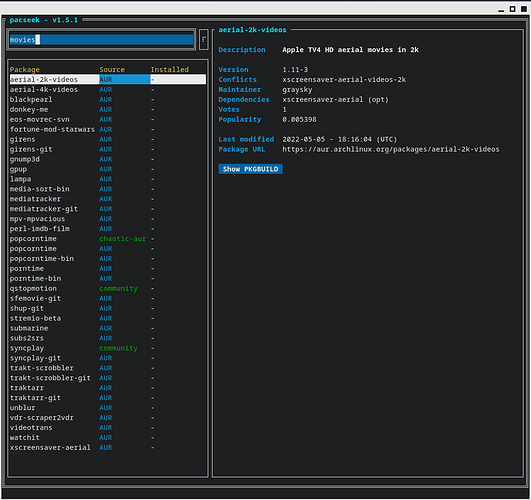531x500 pixels.
Task: Choose popcorntime from chaotic-aur source
Action: coord(107,239)
